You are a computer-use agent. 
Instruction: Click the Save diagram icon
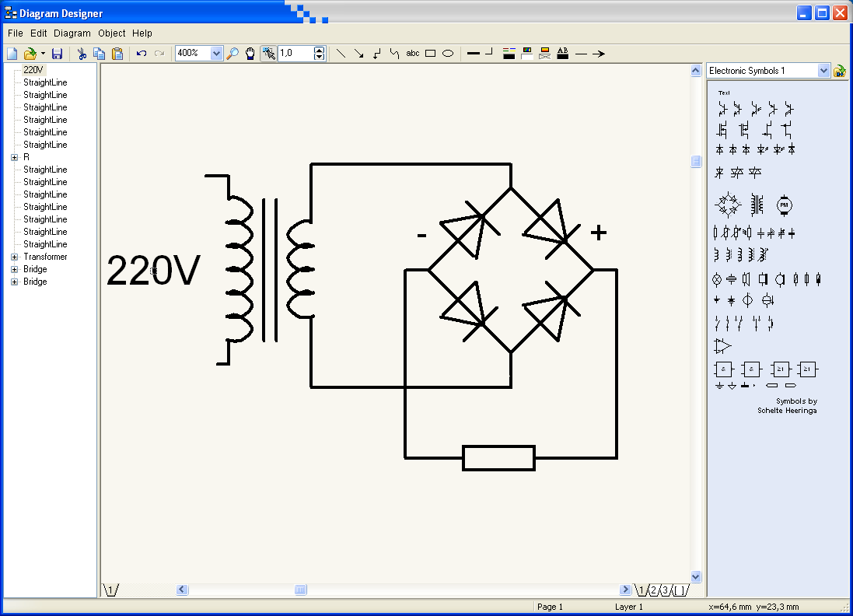(57, 54)
